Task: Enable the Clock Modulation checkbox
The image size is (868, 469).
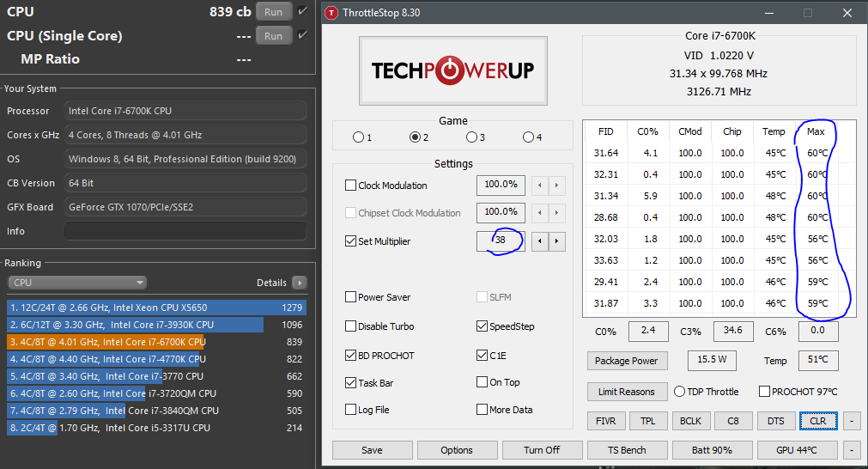Action: (350, 186)
